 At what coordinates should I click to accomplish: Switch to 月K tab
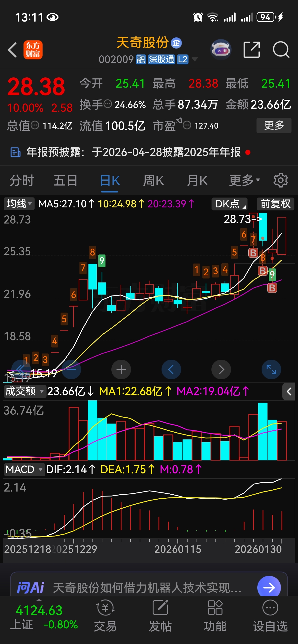pos(197,180)
